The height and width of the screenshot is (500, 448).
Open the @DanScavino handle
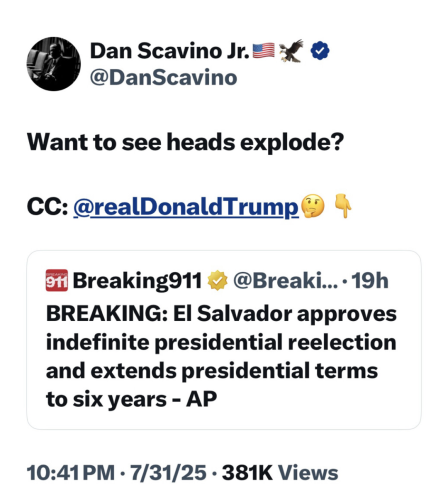(164, 78)
